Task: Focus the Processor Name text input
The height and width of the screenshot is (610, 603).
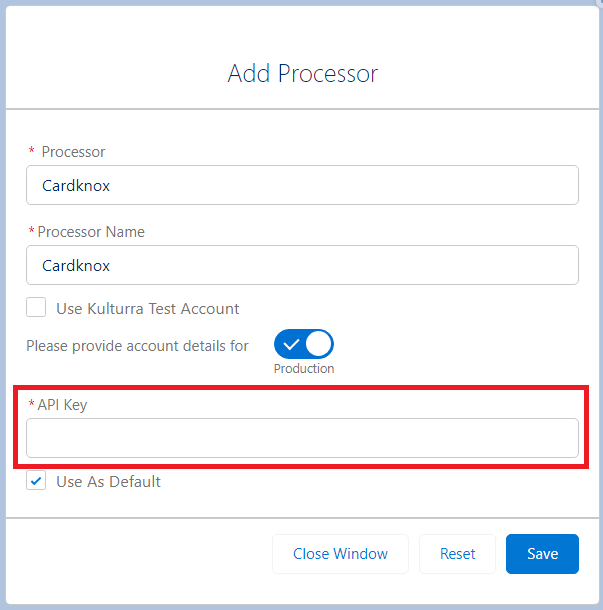Action: click(302, 265)
